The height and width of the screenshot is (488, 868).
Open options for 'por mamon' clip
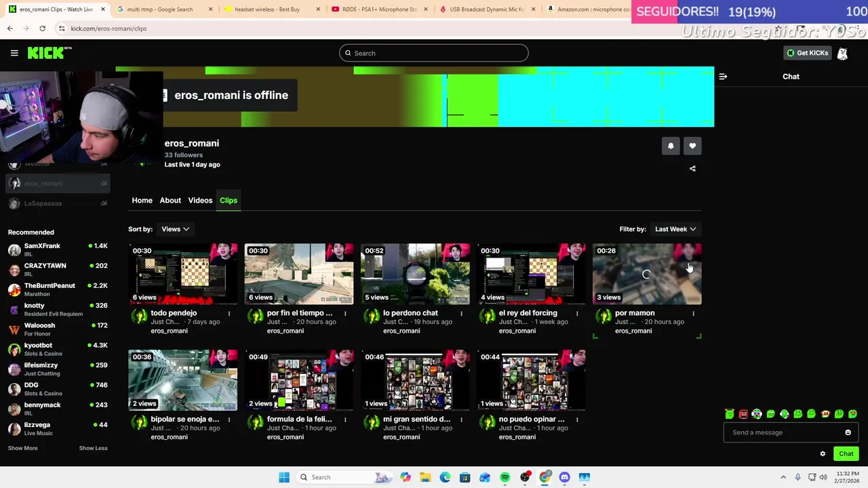click(x=693, y=314)
